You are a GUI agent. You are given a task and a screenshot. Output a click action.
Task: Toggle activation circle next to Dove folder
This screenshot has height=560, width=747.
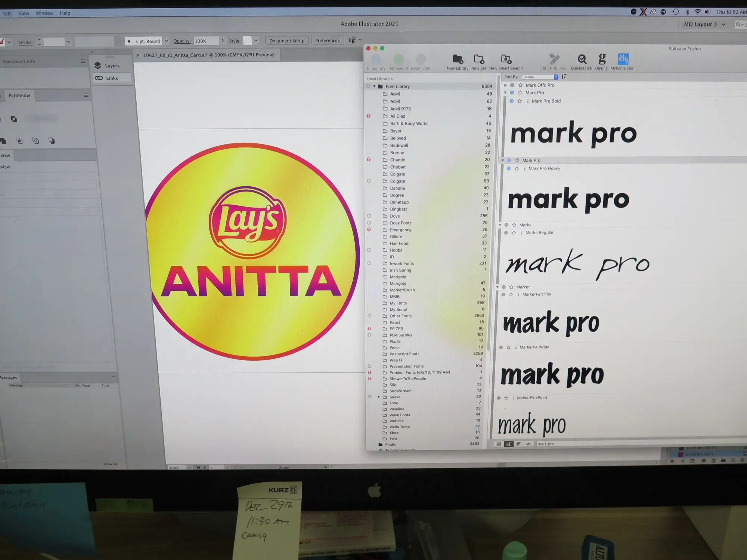click(x=369, y=216)
